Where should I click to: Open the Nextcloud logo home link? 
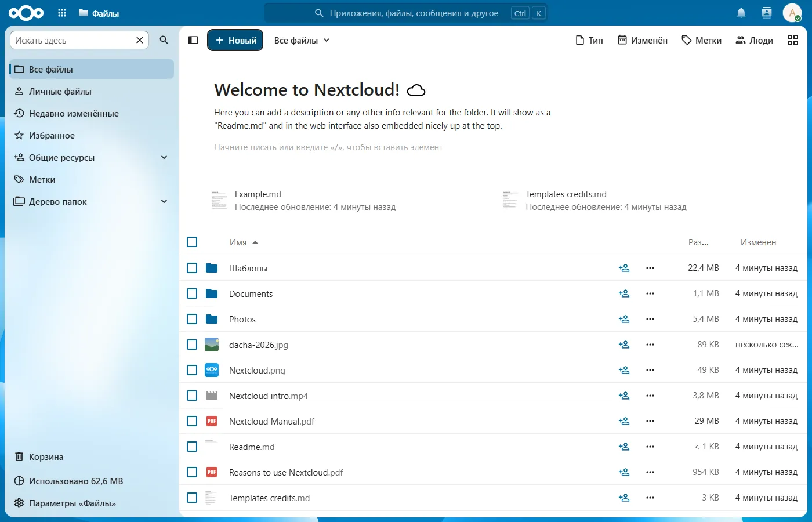click(26, 13)
